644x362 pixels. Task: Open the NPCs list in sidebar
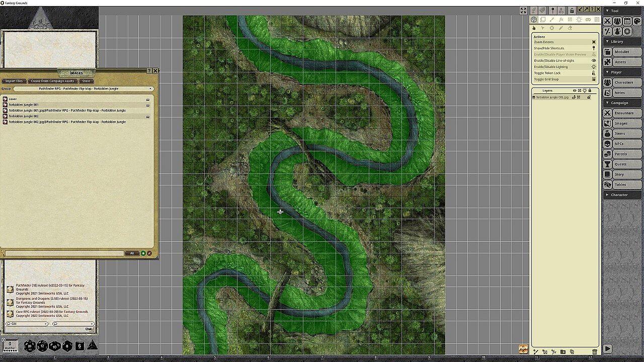623,144
